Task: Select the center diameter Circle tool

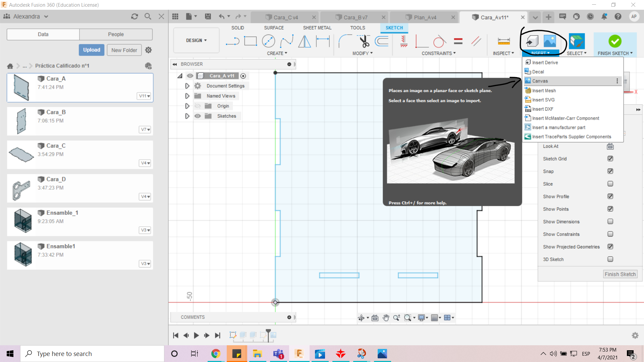Action: point(268,41)
